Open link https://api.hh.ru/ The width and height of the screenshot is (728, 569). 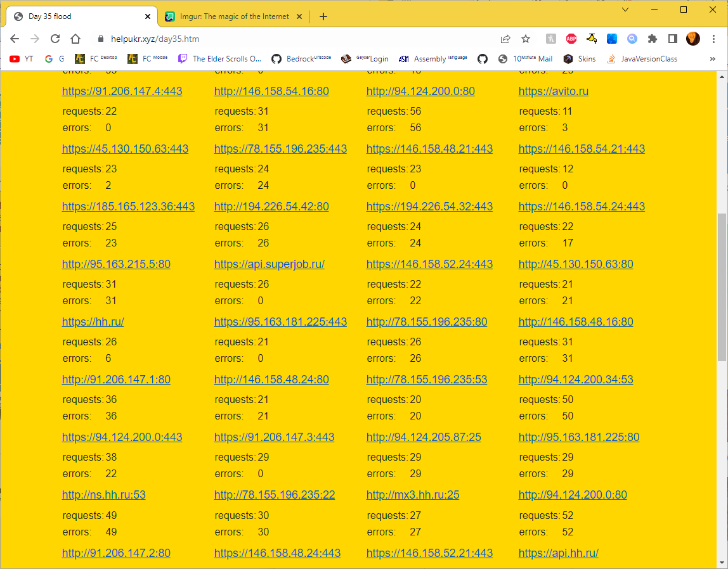tap(559, 553)
